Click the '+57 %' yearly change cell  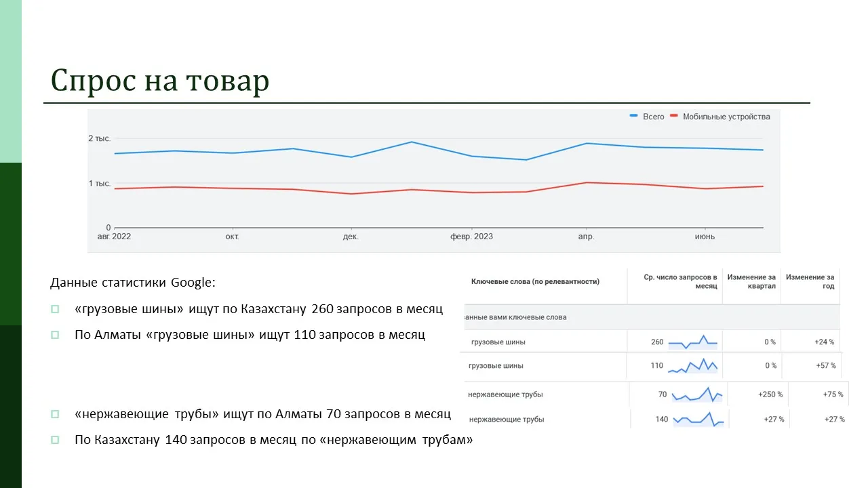[826, 366]
